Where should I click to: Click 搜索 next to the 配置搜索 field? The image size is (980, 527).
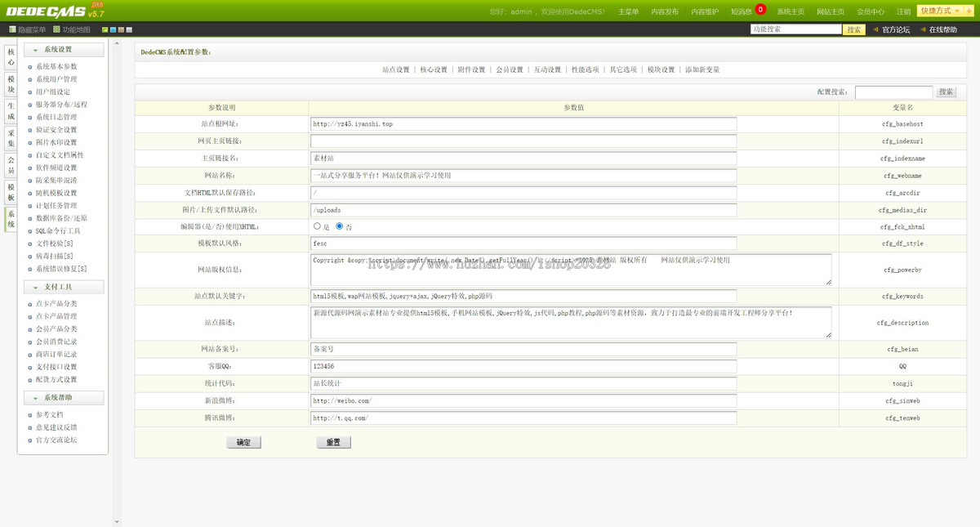(947, 92)
